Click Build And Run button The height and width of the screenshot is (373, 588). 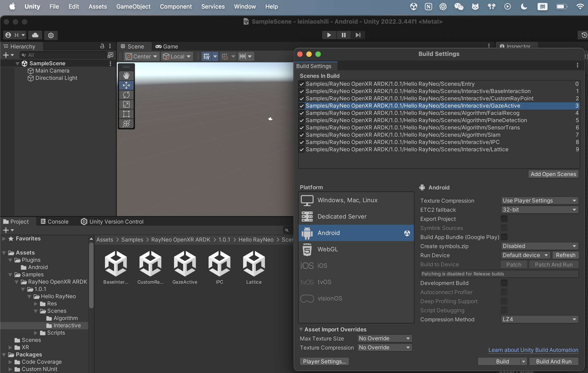tap(553, 361)
